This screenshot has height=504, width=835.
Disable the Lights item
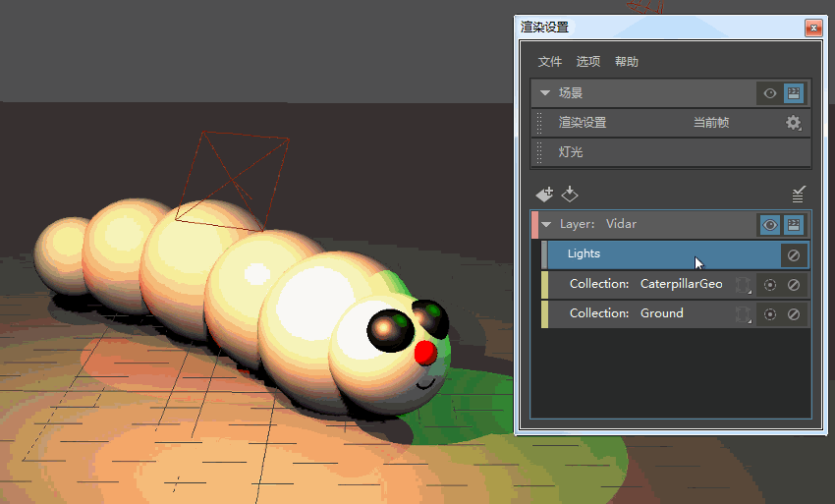point(794,255)
